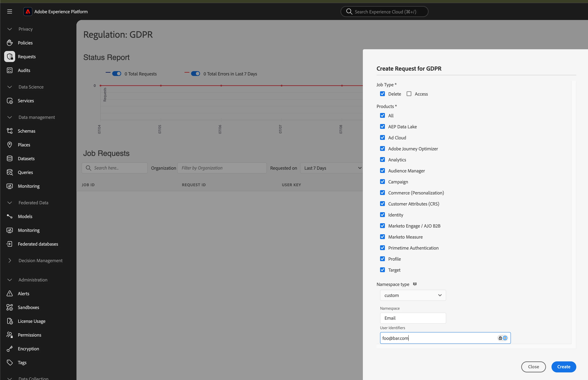Viewport: 588px width, 380px height.
Task: Select License Usage in sidebar
Action: coord(31,321)
